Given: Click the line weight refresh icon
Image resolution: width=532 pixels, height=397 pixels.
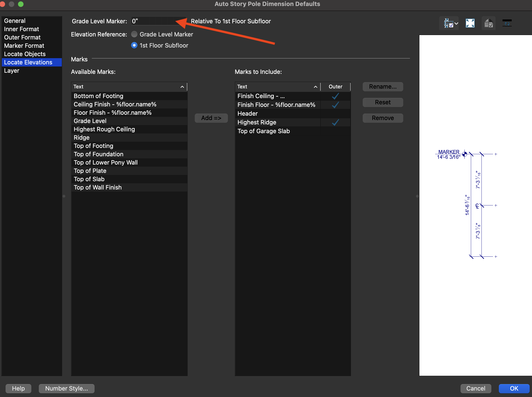Looking at the screenshot, I should 507,23.
